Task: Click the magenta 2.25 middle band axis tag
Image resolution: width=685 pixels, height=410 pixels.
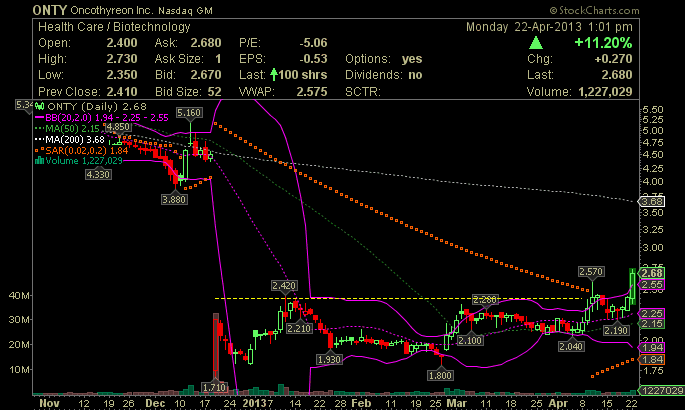Action: pyautogui.click(x=651, y=314)
